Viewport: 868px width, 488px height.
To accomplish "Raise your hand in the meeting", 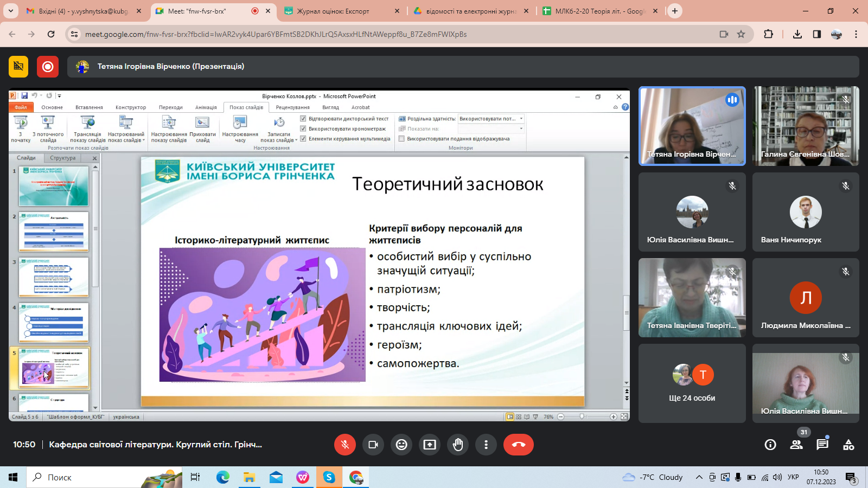I will tap(458, 445).
